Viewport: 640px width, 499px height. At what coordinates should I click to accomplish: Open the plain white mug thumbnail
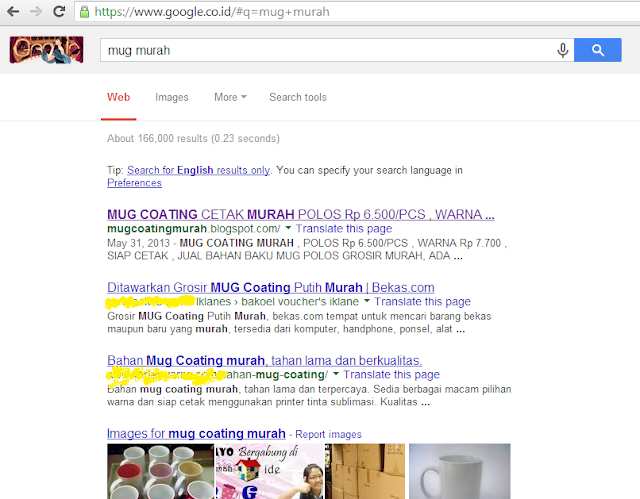tap(460, 471)
